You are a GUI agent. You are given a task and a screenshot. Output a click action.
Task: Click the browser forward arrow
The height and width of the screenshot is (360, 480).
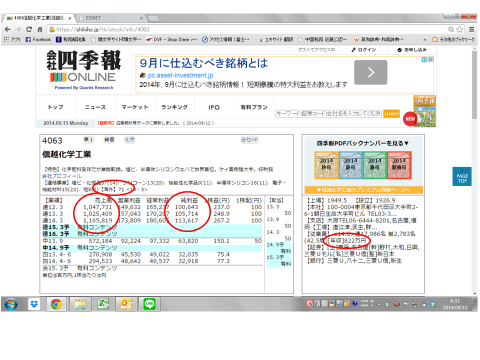click(18, 29)
